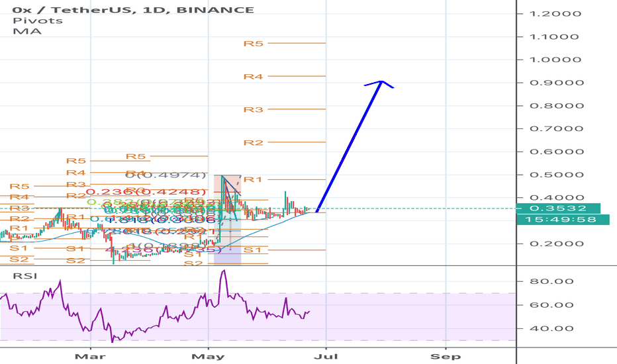Click the 80.00 RSI scale value

[551, 281]
